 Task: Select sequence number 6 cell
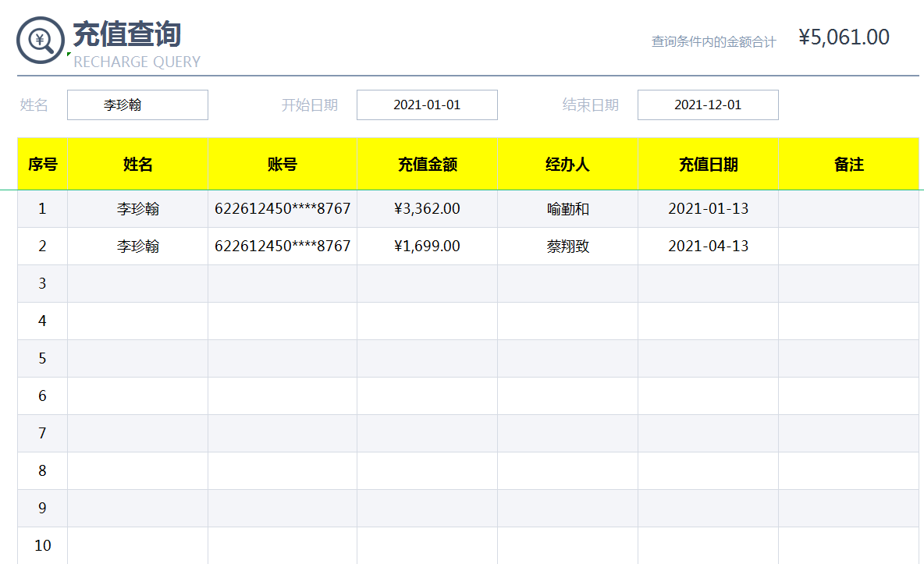click(42, 396)
